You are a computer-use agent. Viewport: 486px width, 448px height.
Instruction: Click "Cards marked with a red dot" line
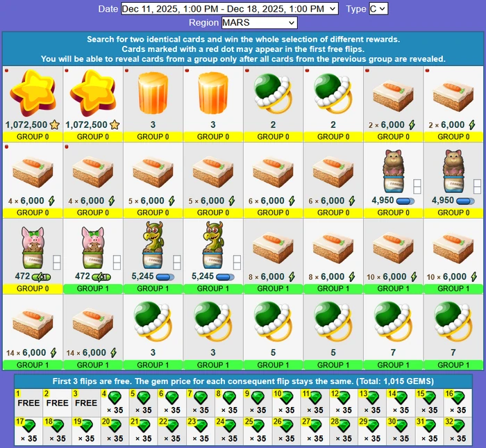click(243, 49)
